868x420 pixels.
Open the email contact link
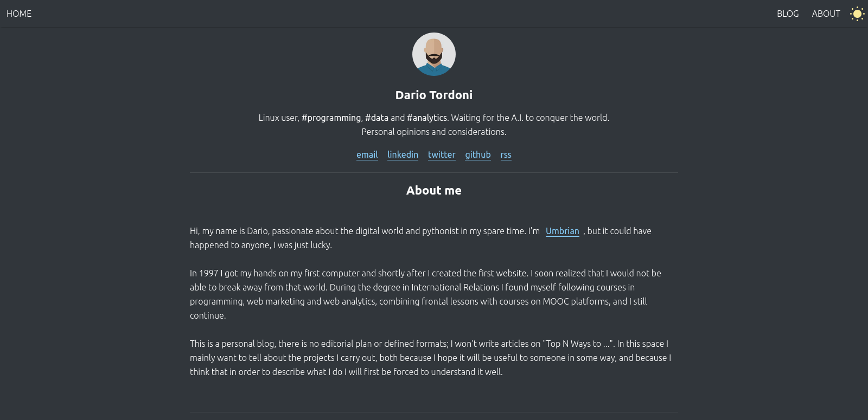[367, 154]
